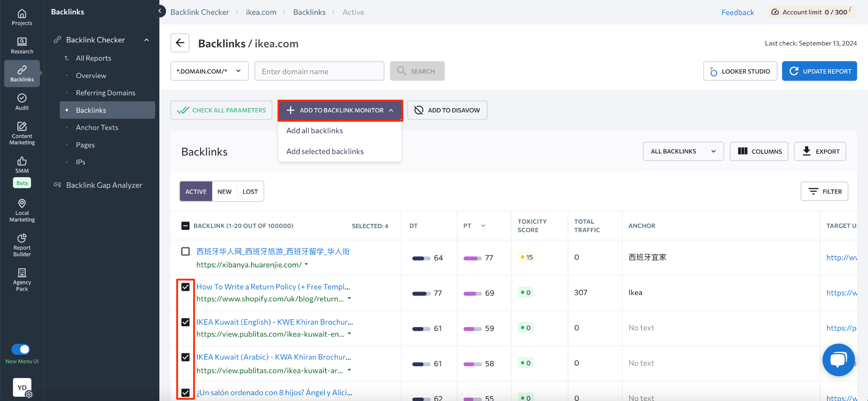Click Update Report refresh button
The height and width of the screenshot is (401, 868).
coord(819,71)
